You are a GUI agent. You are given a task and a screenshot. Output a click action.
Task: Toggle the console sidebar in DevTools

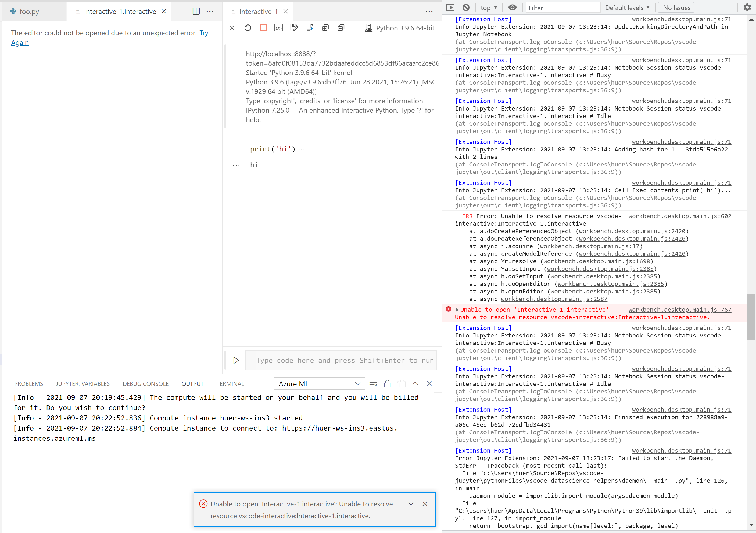point(450,7)
